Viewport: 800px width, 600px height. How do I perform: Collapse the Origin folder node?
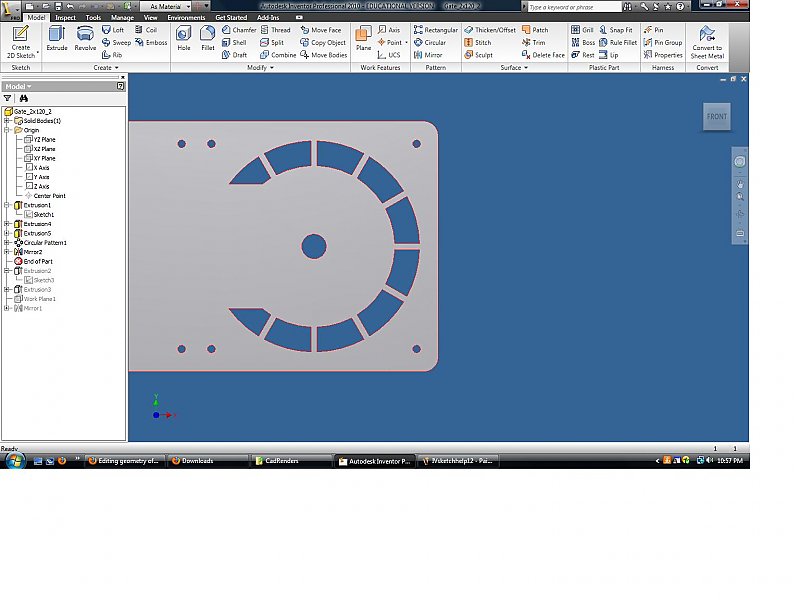tap(7, 130)
